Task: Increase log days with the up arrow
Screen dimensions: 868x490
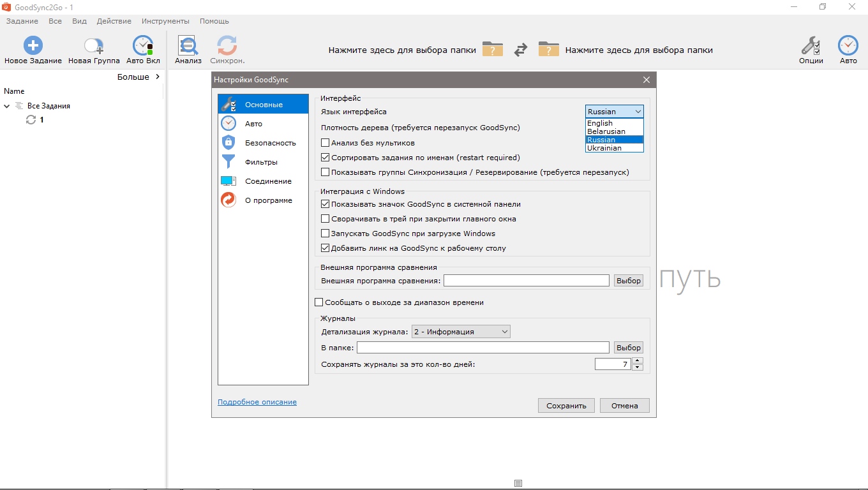Action: [638, 361]
